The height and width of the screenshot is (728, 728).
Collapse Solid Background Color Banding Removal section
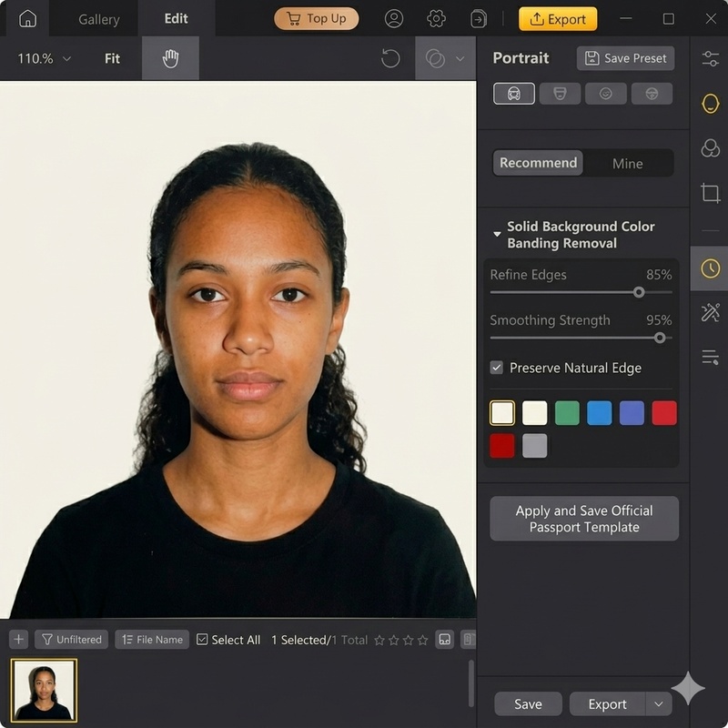(x=497, y=235)
